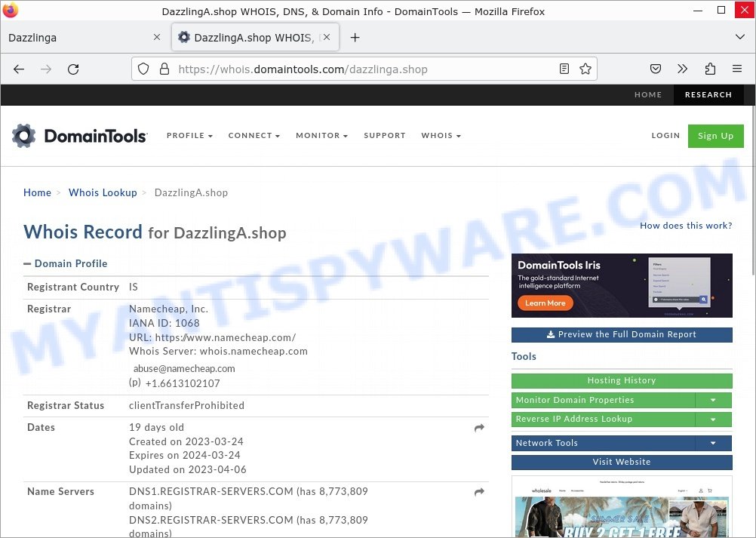The image size is (756, 538).
Task: View site security via the padlock icon
Action: tap(164, 69)
